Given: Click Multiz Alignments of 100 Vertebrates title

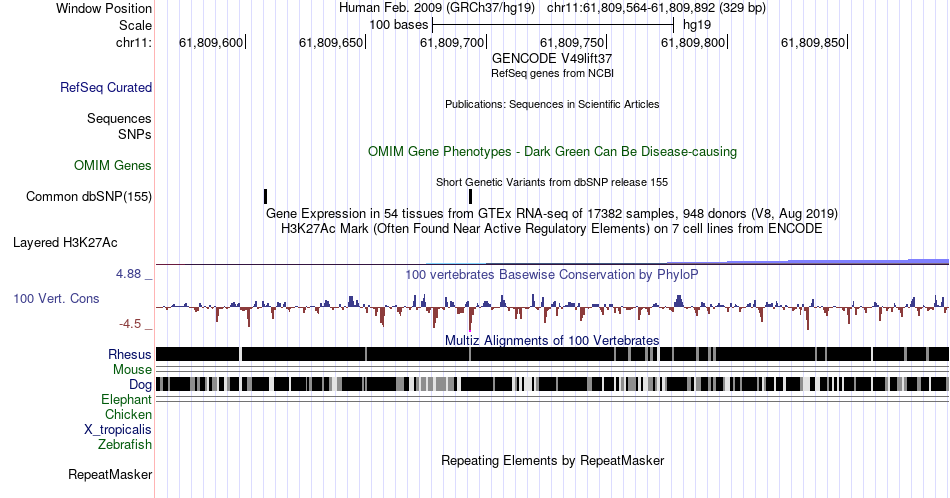Looking at the screenshot, I should pos(552,340).
